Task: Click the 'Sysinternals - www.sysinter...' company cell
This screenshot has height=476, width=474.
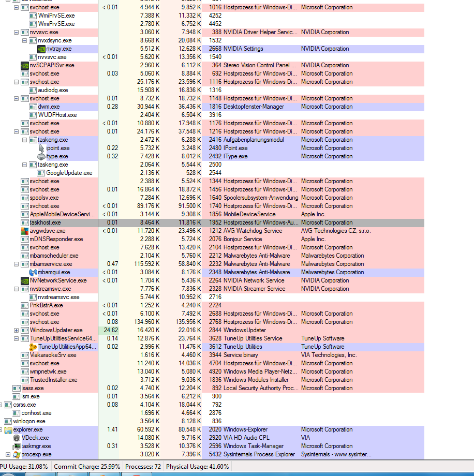Action: tap(336, 454)
